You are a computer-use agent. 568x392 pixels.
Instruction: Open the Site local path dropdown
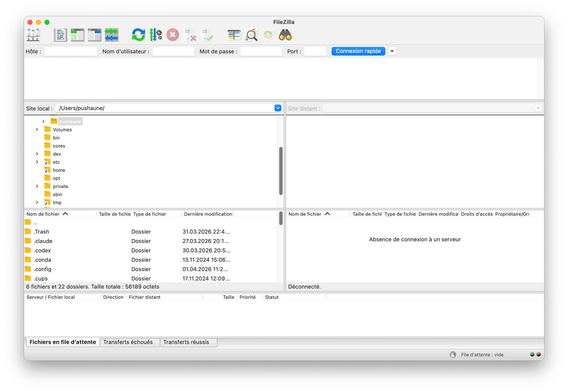click(278, 108)
